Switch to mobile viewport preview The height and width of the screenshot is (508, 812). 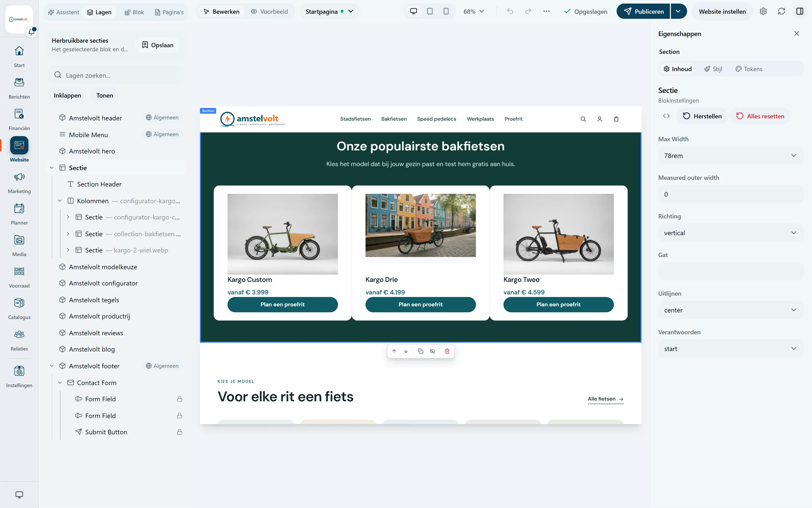[x=446, y=11]
